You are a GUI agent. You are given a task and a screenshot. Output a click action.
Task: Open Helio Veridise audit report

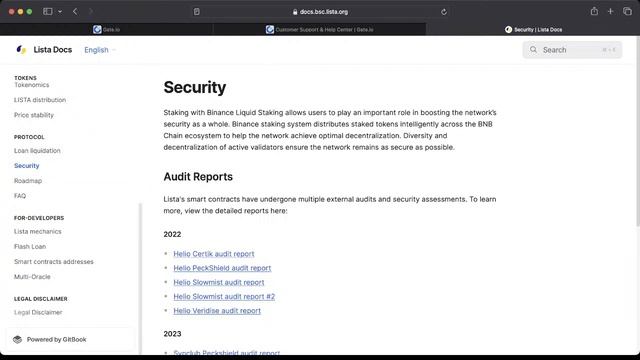[217, 311]
